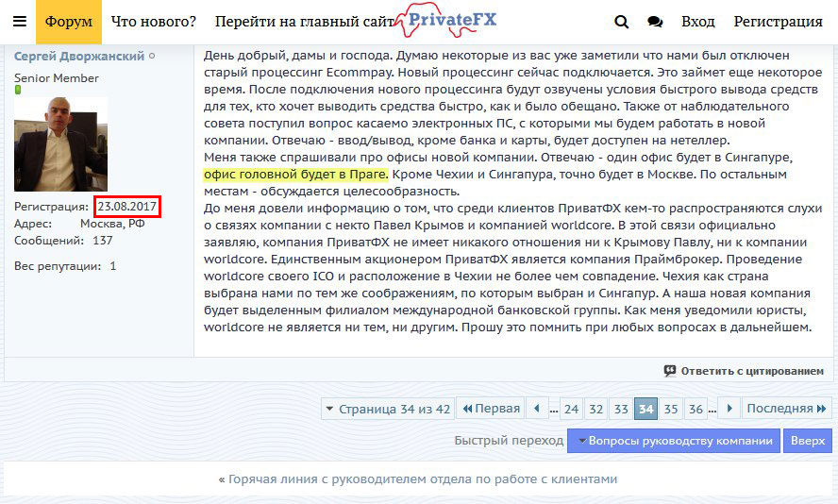Open profile of Сергей Дворжанский
The image size is (838, 504).
click(79, 56)
